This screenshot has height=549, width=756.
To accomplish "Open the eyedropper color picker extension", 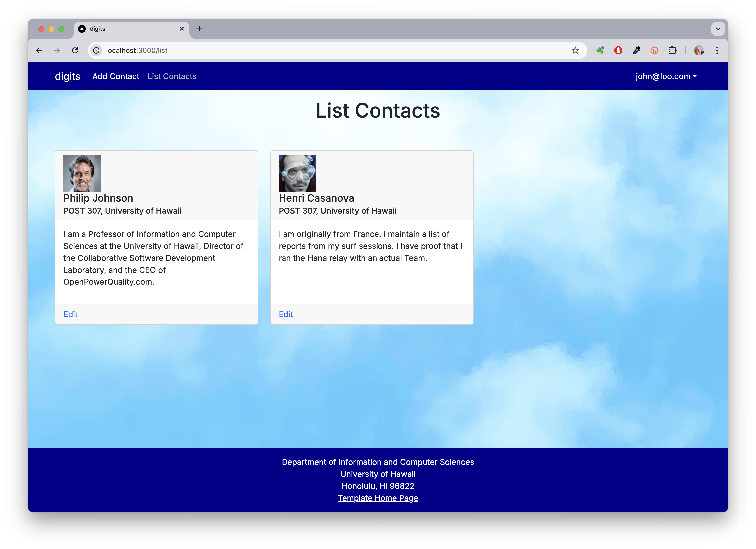I will click(636, 50).
